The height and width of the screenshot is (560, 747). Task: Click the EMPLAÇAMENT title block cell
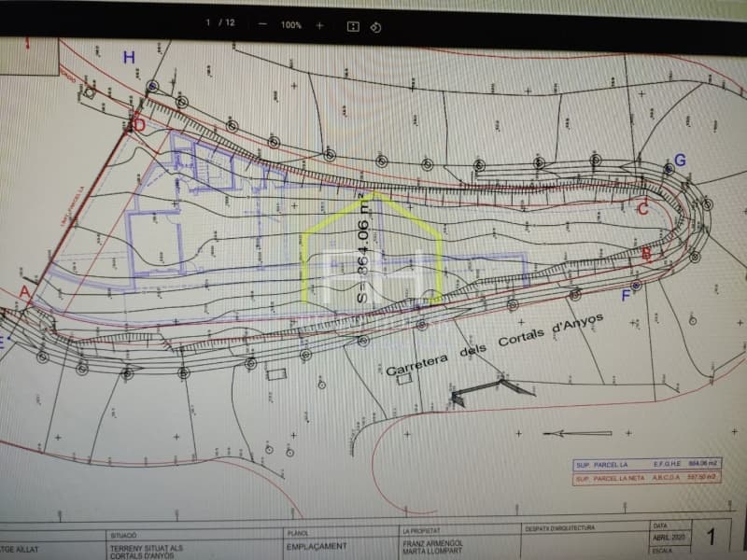coord(317,546)
